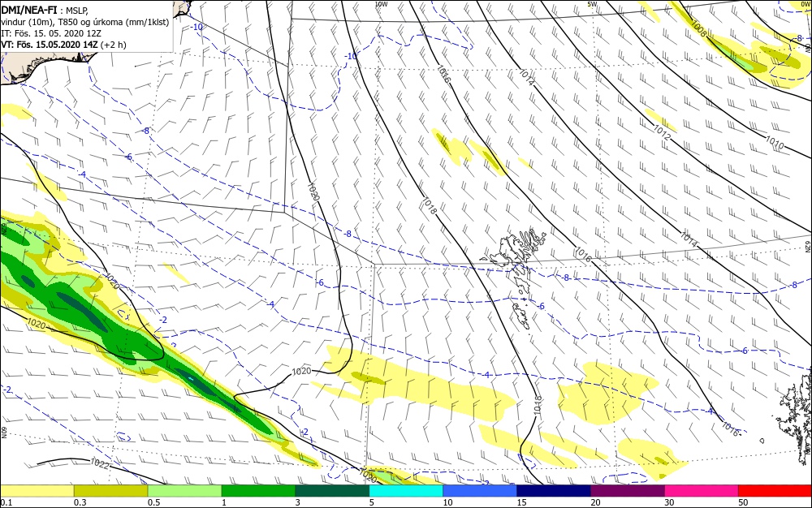Click the '1022' isobar label
Image resolution: width=812 pixels, height=508 pixels.
click(99, 463)
